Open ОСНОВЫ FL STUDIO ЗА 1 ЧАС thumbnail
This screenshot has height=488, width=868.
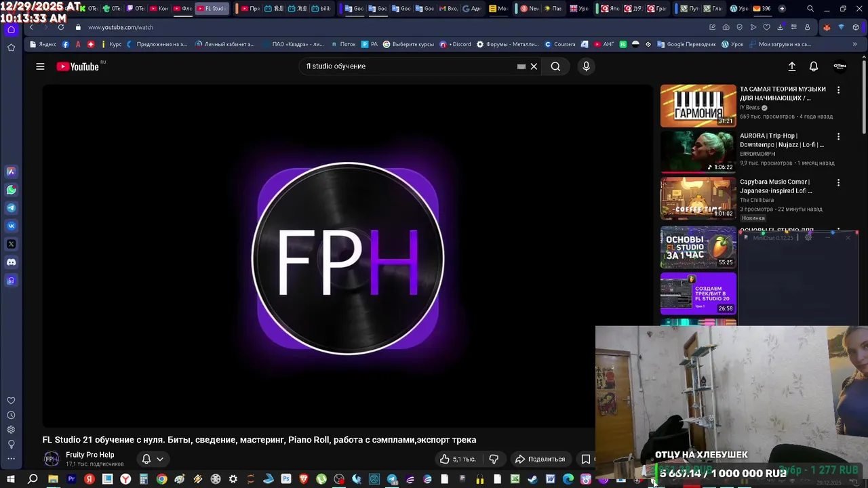click(x=698, y=247)
